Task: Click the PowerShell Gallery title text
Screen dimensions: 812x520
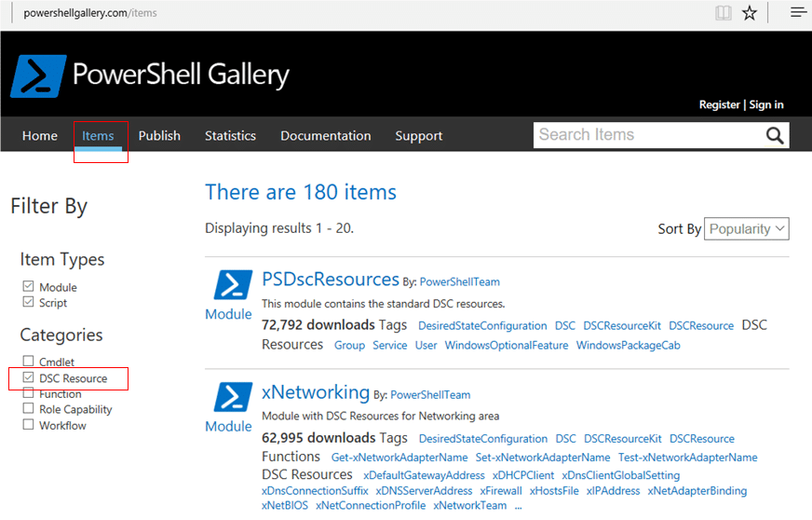Action: coord(181,75)
